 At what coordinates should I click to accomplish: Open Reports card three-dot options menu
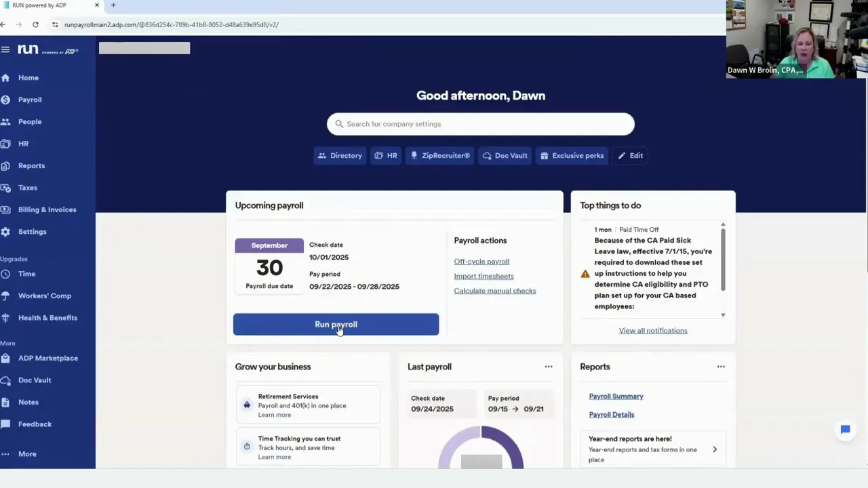click(x=721, y=367)
